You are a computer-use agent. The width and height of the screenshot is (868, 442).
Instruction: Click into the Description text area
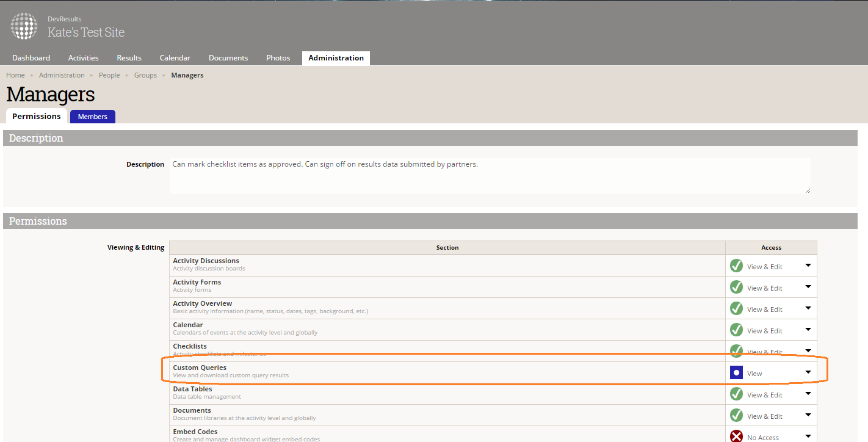[490, 176]
